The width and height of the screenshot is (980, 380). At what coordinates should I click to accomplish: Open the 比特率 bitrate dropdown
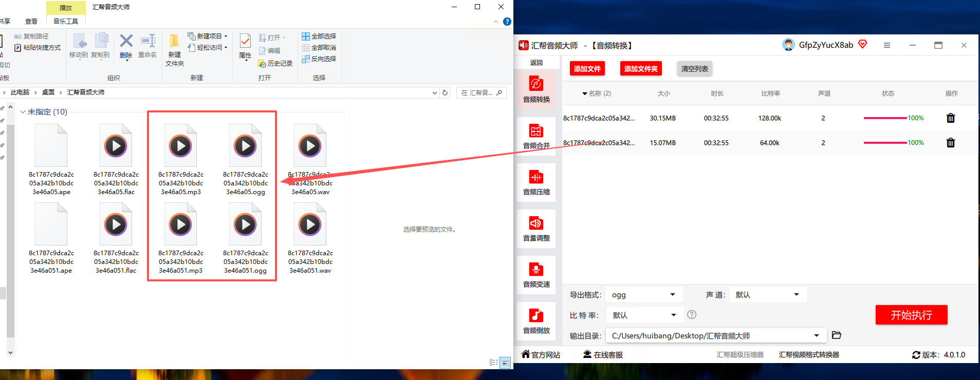pyautogui.click(x=644, y=315)
